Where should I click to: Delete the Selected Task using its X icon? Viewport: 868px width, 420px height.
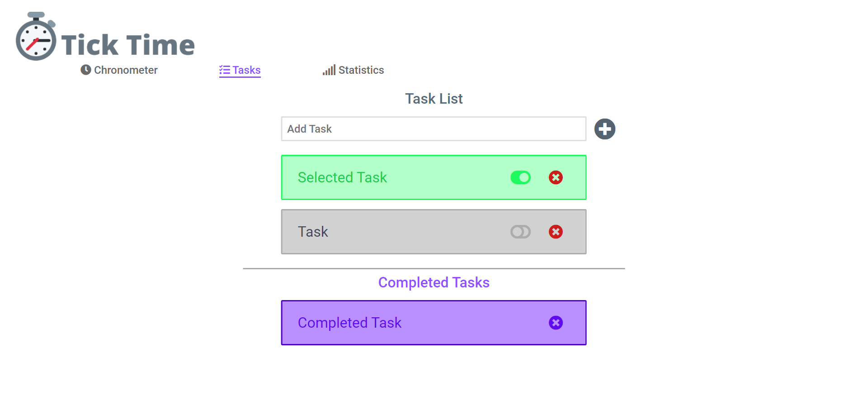[556, 177]
